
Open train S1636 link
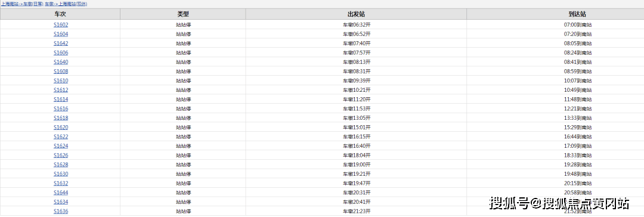coord(61,211)
